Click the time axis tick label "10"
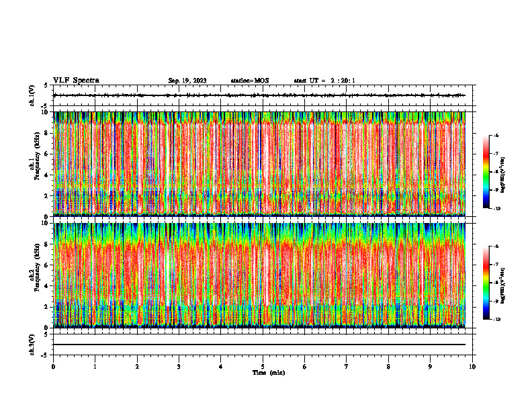The image size is (532, 411). click(472, 367)
